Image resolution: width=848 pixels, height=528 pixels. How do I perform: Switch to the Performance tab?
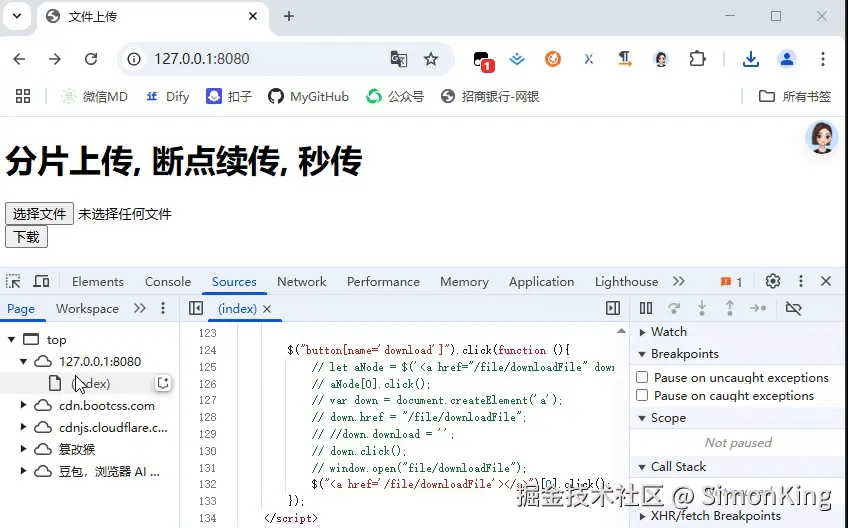click(x=383, y=282)
